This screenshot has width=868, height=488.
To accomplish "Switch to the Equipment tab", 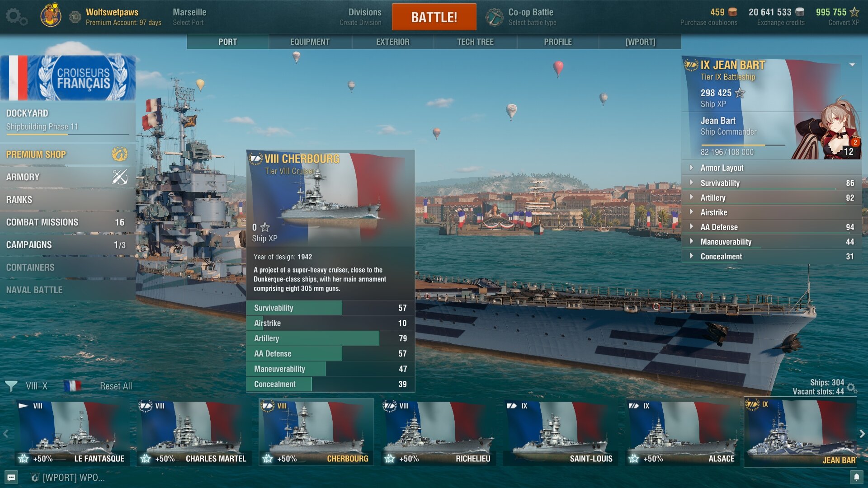I will [x=310, y=42].
